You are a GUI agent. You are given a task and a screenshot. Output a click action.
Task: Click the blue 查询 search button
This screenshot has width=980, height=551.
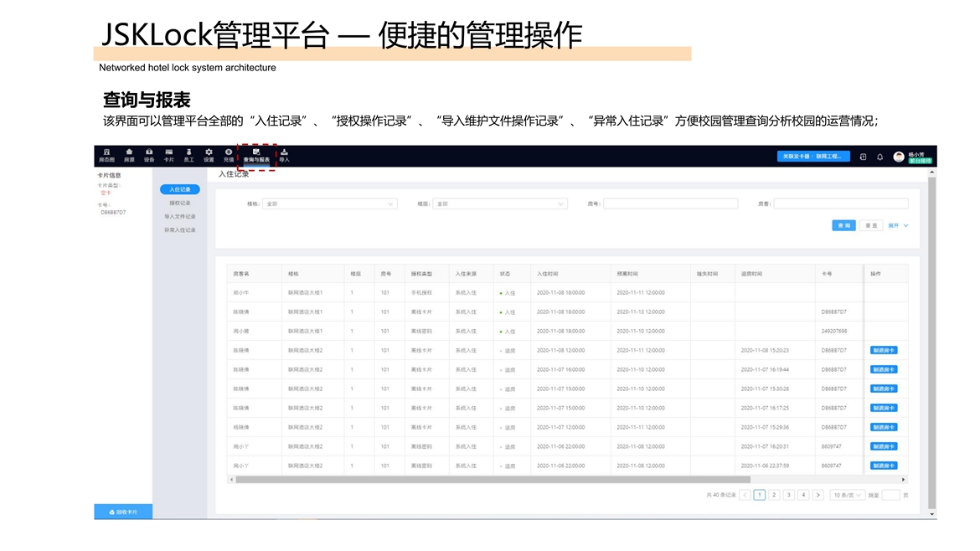click(843, 225)
